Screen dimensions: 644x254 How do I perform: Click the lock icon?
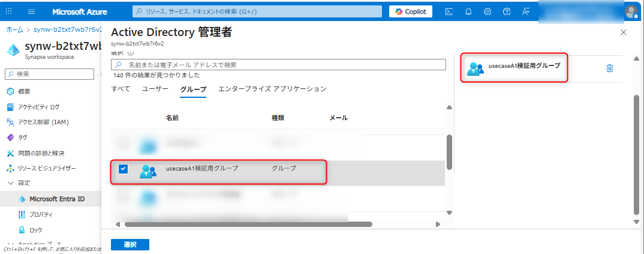tap(22, 230)
